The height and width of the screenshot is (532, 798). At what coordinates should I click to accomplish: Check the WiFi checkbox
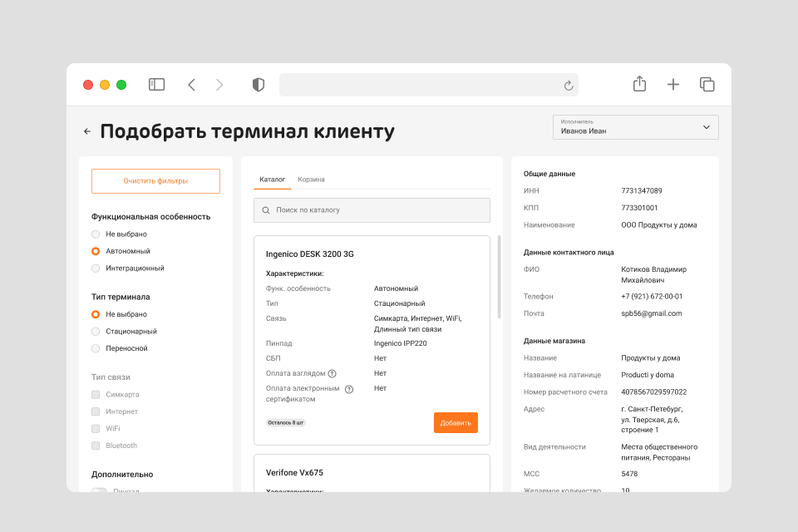click(x=95, y=429)
